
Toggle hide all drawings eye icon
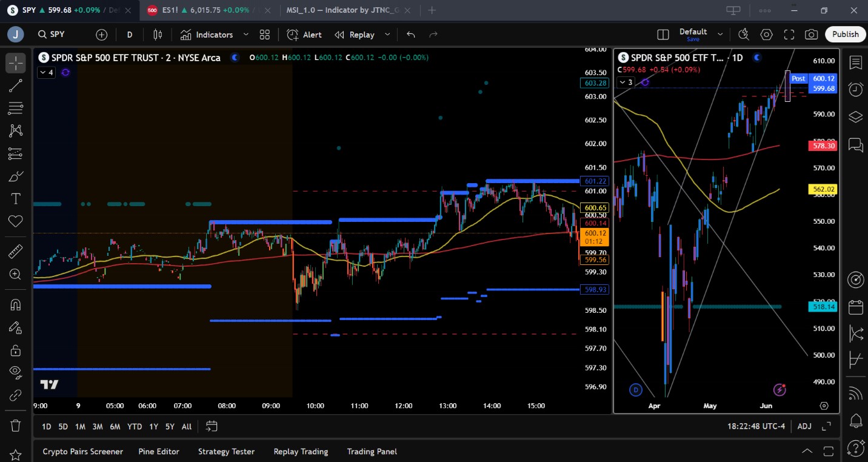point(16,373)
